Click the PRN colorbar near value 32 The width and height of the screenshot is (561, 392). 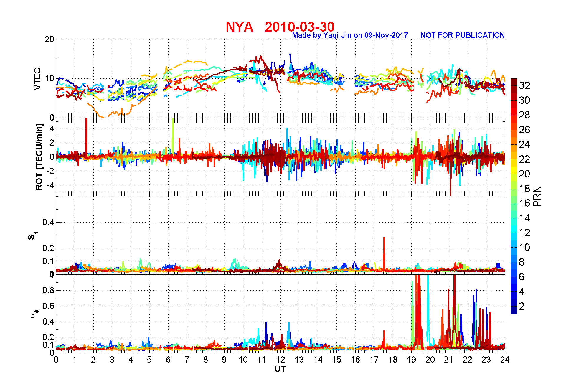click(514, 85)
